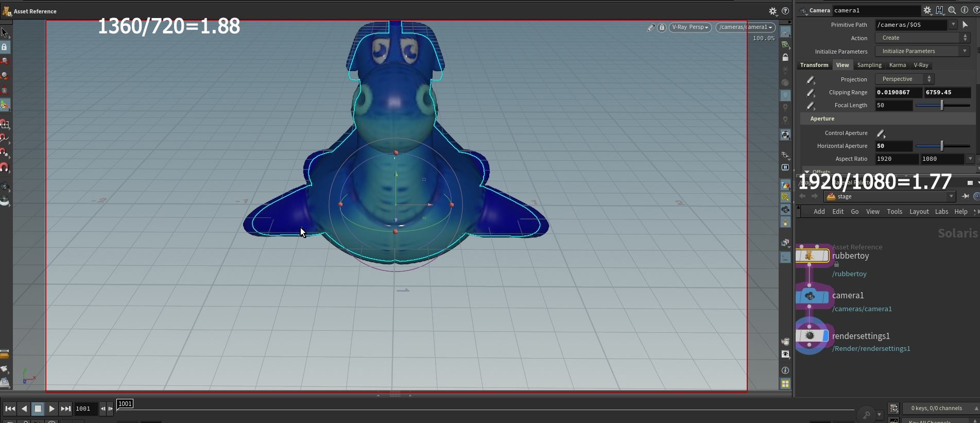Click the 0 keys, 0/0 channels button
Screen dimensions: 980x423
[940, 408]
